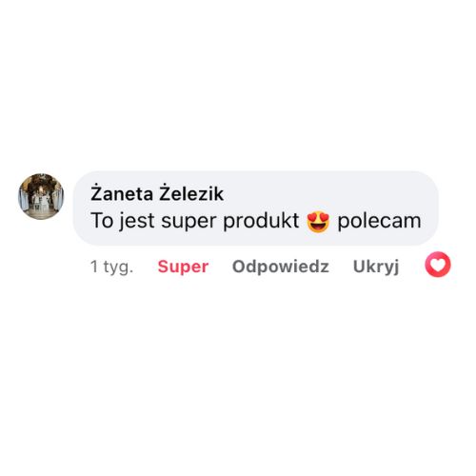This screenshot has width=476, height=476.
Task: Click the word jest in the comment
Action: (x=137, y=221)
